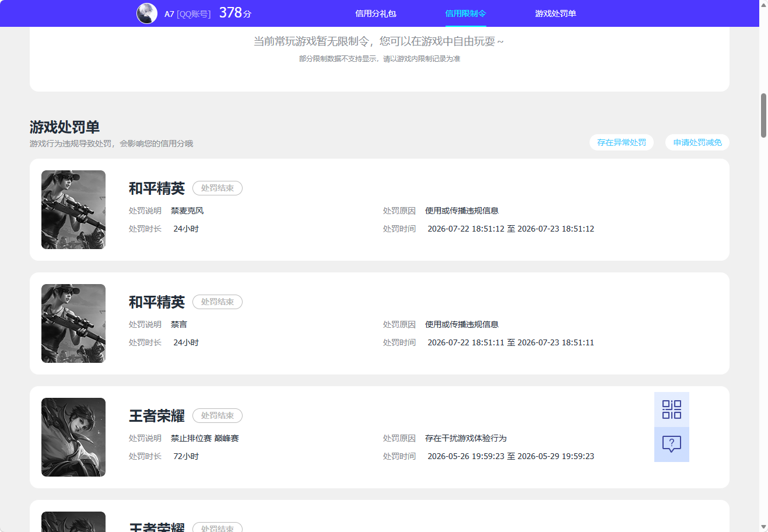Click the page vertical scrollbar thumb
The height and width of the screenshot is (532, 768).
click(763, 115)
